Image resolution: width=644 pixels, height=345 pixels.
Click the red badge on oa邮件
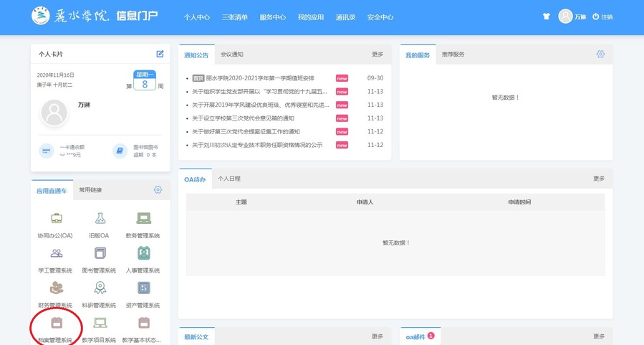tap(431, 336)
